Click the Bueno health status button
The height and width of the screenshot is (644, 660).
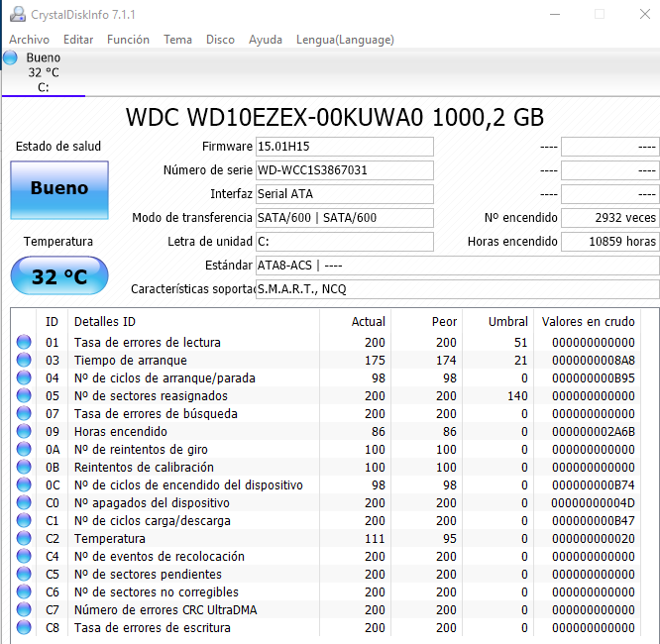click(x=59, y=190)
